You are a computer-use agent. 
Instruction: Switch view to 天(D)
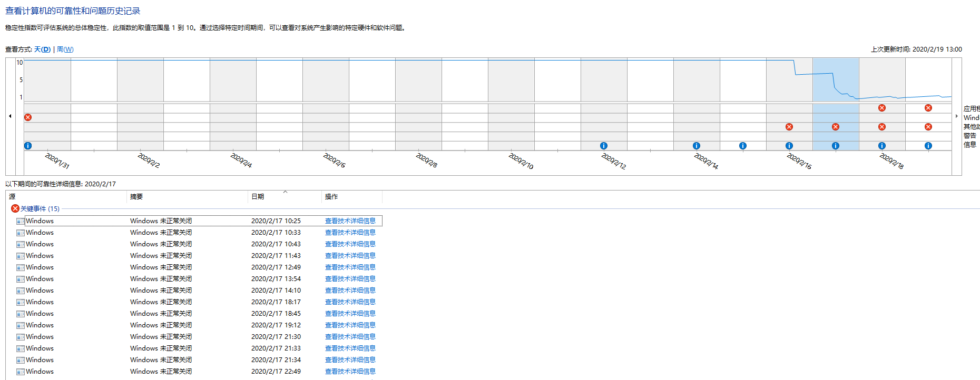pos(42,49)
